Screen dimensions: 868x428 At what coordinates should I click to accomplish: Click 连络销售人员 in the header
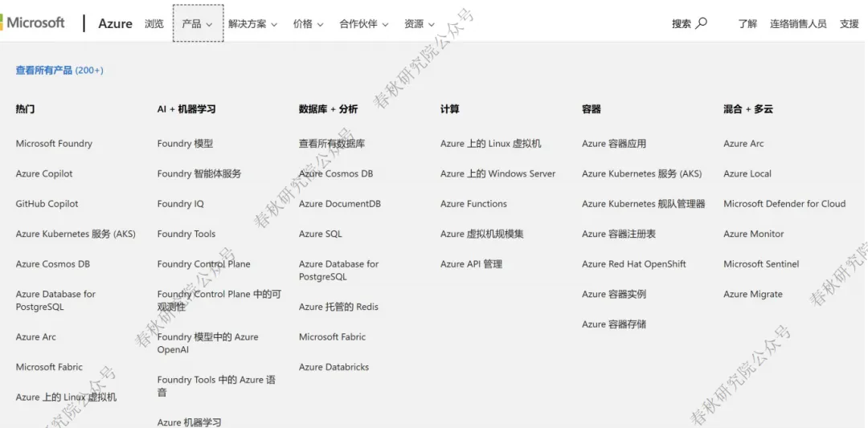798,24
